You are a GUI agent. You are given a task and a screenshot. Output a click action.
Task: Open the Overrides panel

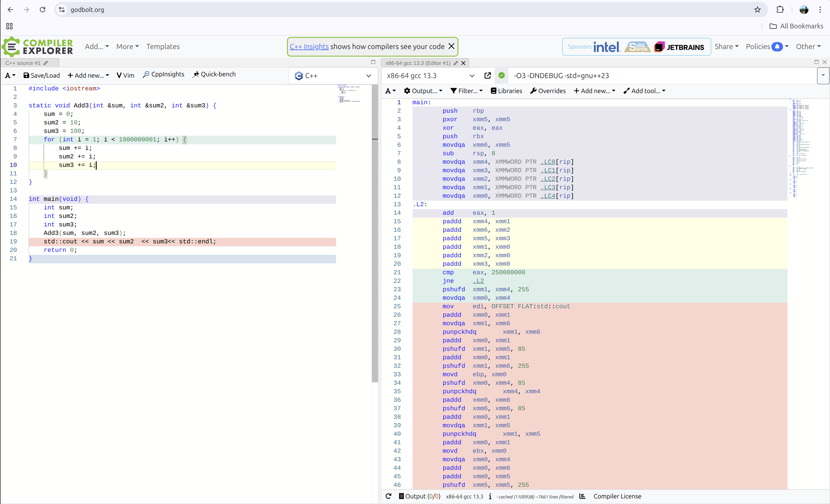tap(548, 91)
